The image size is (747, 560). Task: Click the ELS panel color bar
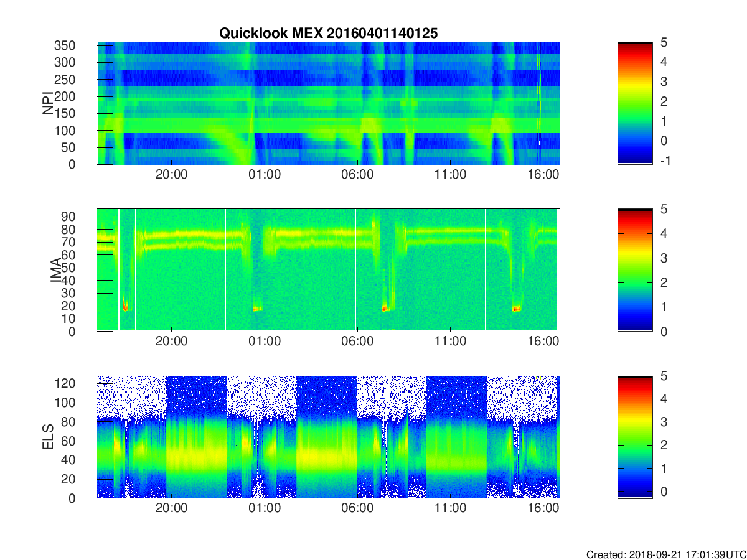(635, 437)
